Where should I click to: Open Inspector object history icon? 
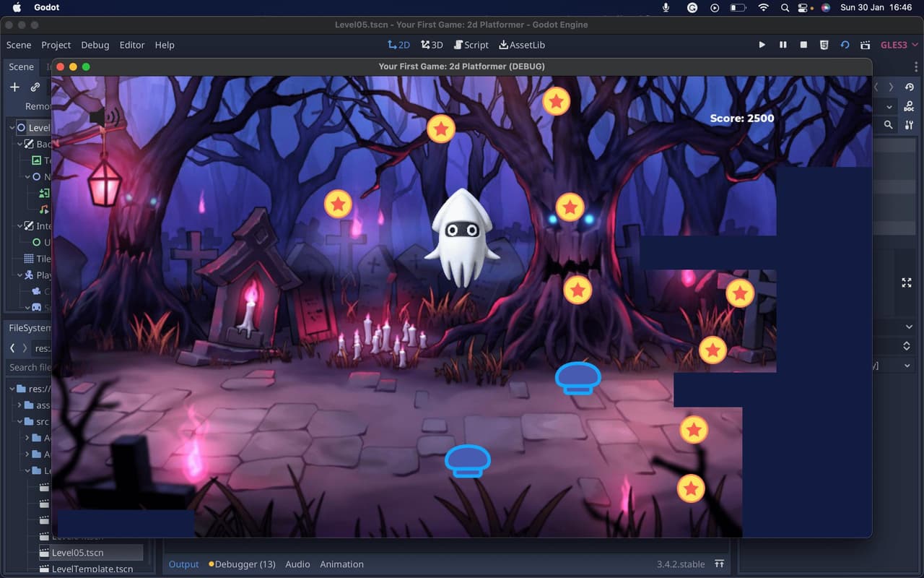pos(909,87)
